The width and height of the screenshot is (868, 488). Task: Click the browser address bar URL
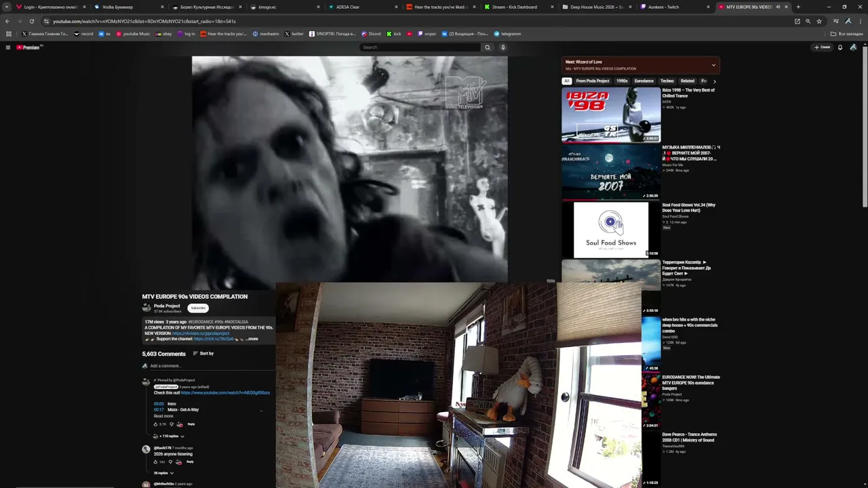(144, 21)
